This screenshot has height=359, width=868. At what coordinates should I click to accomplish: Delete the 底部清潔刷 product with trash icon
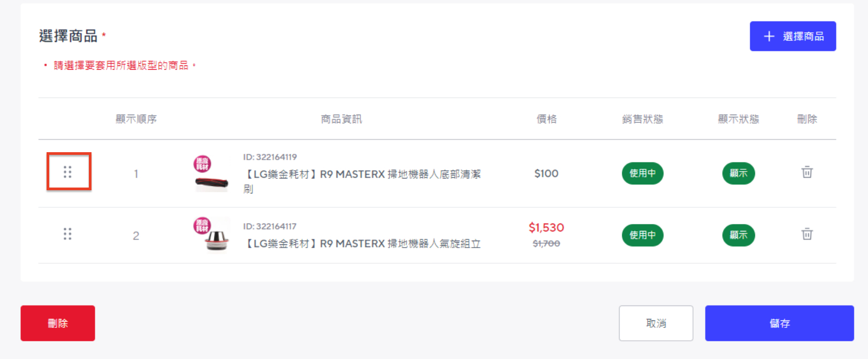(x=807, y=172)
